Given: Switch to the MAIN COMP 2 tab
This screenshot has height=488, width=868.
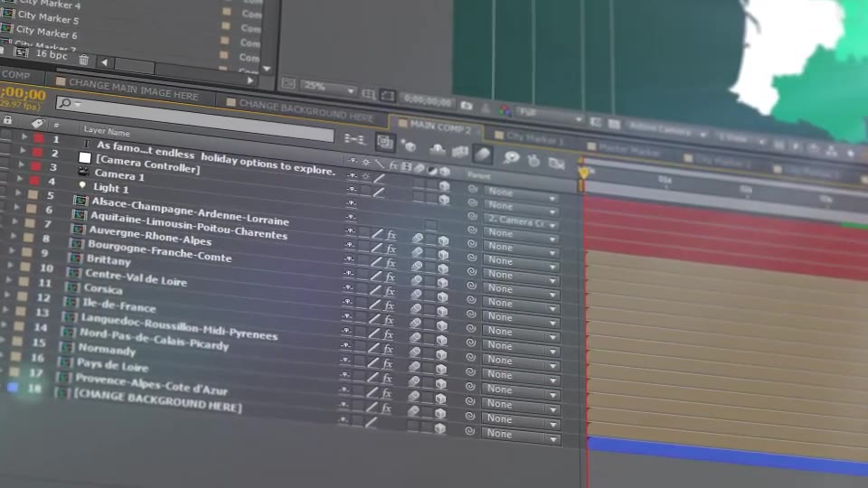Looking at the screenshot, I should (435, 127).
